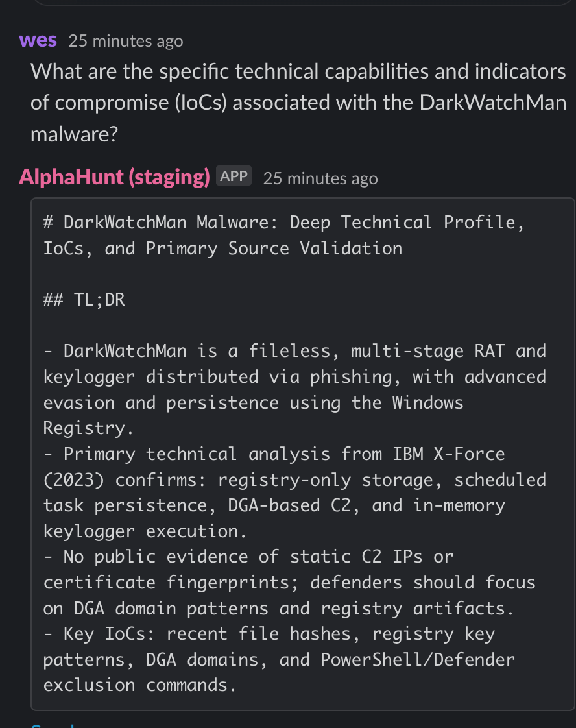
Task: Click the DGA domain patterns line
Action: [278, 608]
